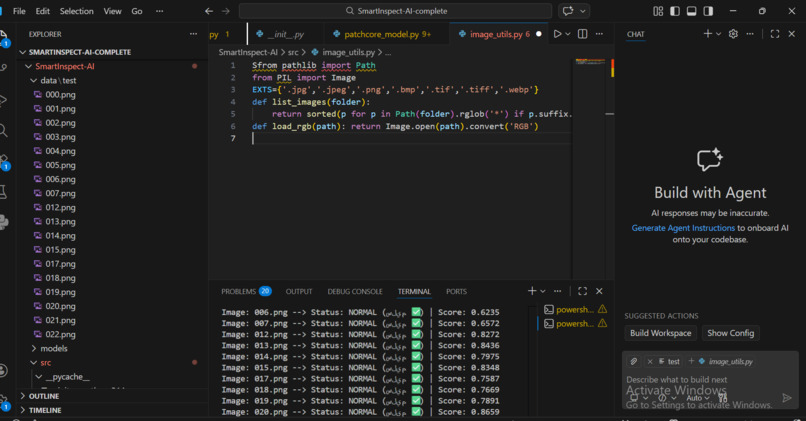
Task: Switch to the DEBUG CONSOLE panel tab
Action: pos(355,291)
